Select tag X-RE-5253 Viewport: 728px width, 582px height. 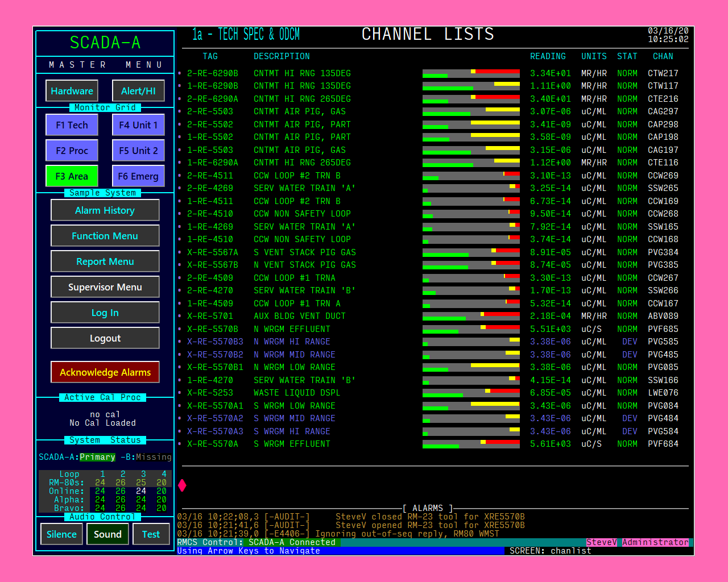210,393
